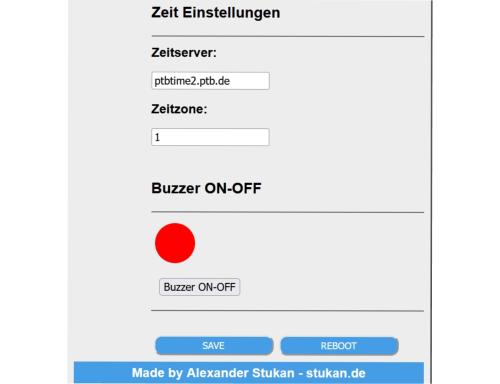Click the divider line under Buzzer heading
Image resolution: width=500 pixels, height=384 pixels.
pyautogui.click(x=288, y=212)
